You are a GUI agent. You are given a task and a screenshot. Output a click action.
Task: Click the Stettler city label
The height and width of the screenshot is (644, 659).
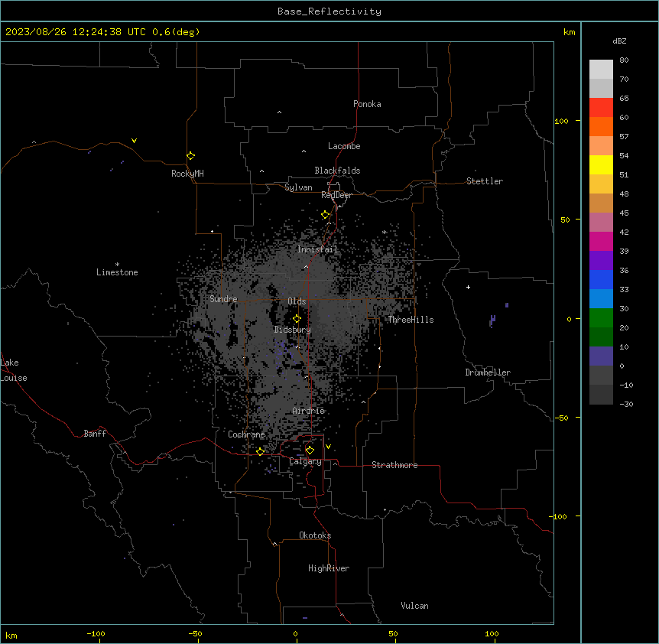[x=485, y=181]
